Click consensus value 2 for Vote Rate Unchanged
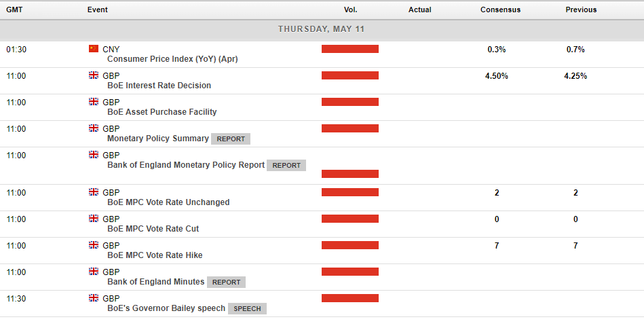Image resolution: width=644 pixels, height=328 pixels. (497, 193)
